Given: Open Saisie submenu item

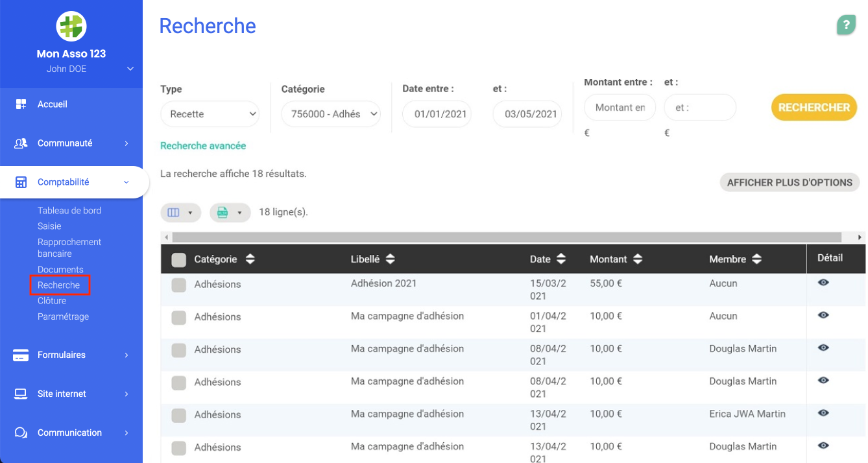Looking at the screenshot, I should (49, 226).
